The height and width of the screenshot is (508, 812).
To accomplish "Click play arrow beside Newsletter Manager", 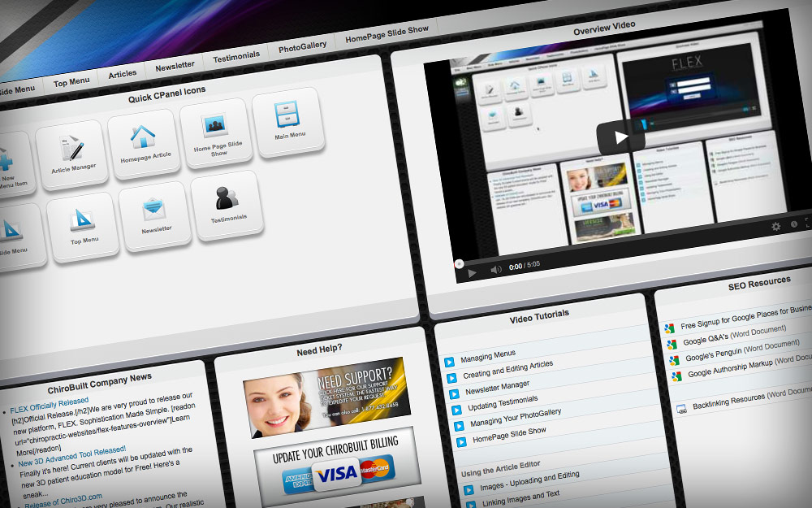I will click(454, 394).
